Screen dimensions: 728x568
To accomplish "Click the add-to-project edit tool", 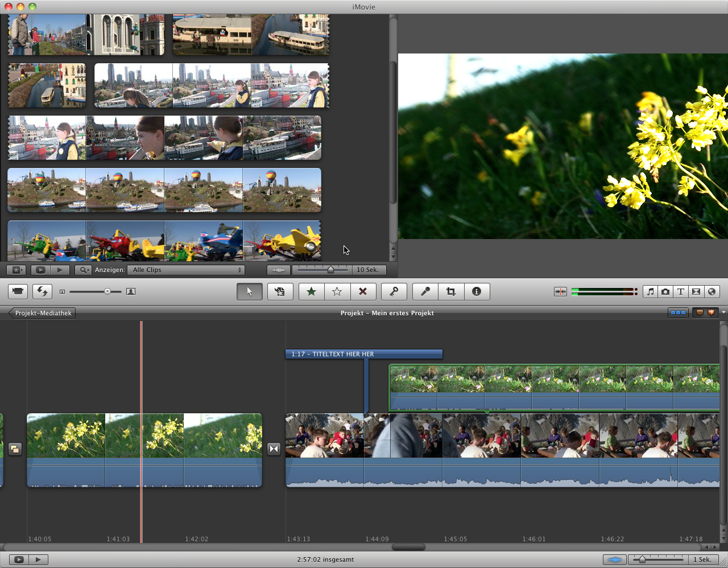I will 279,291.
